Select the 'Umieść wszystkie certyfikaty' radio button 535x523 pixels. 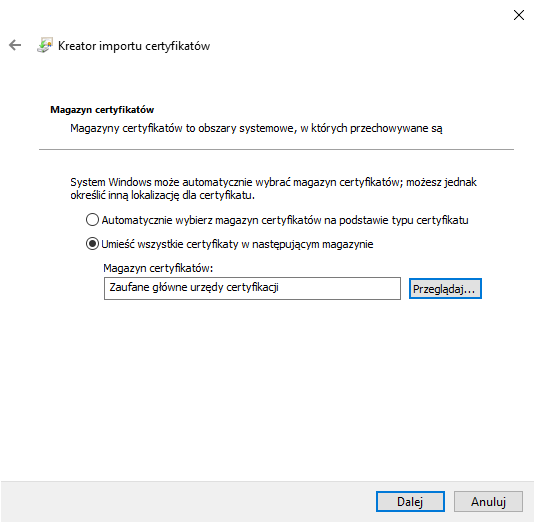92,244
